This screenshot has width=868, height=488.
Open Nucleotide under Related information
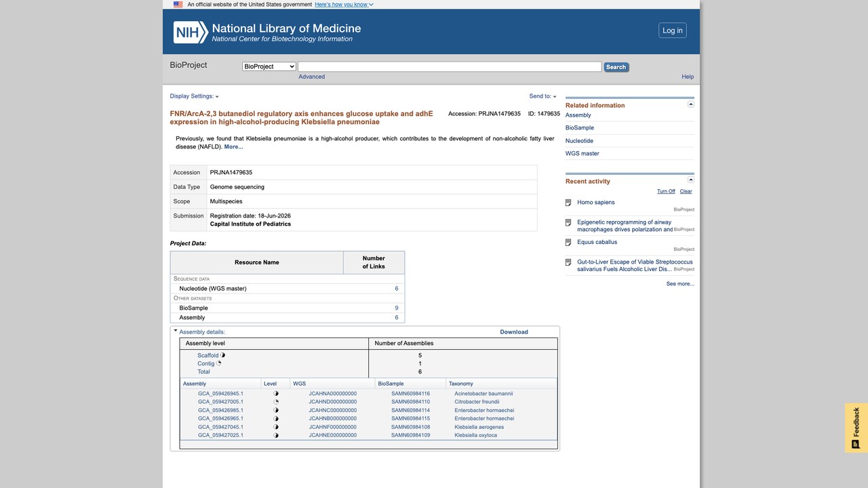tap(579, 141)
